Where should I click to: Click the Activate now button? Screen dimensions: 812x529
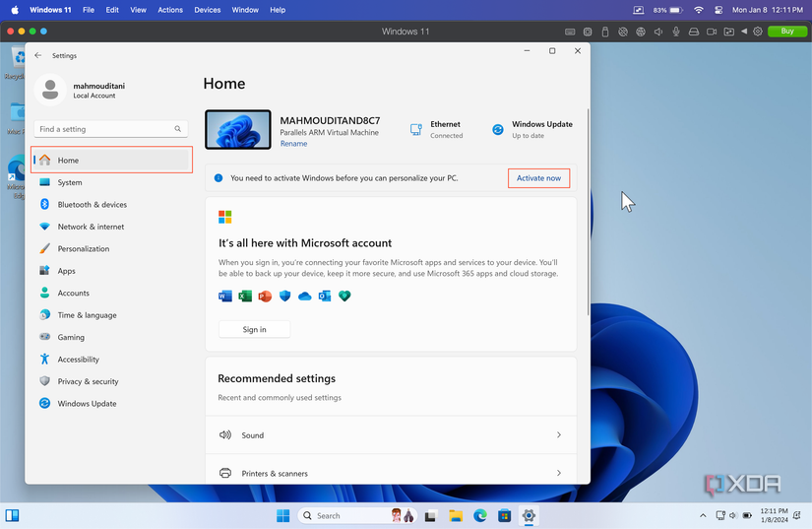tap(538, 178)
